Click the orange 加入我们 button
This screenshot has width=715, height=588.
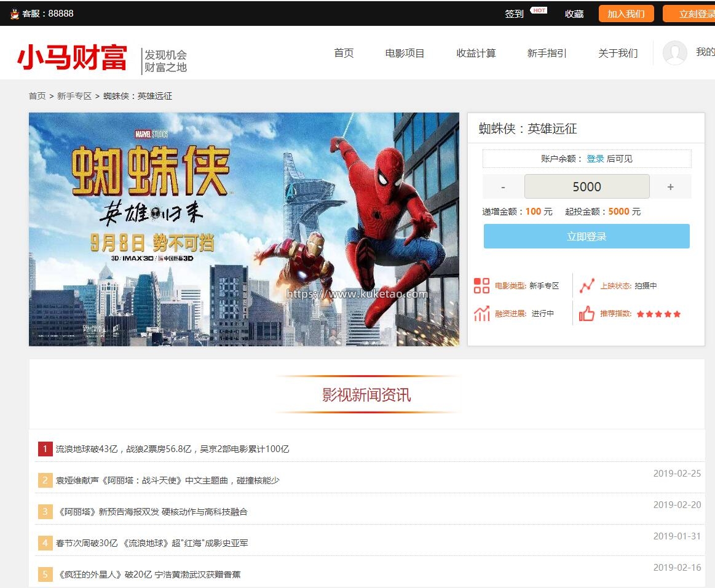626,14
